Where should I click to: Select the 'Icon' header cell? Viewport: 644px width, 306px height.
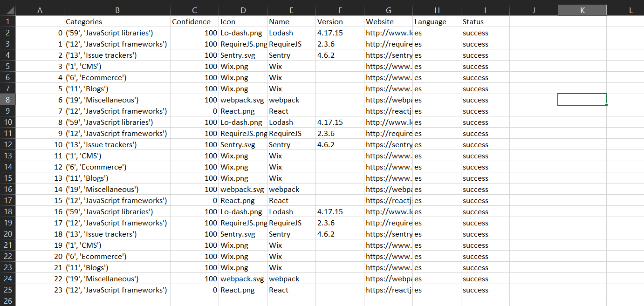(x=243, y=21)
